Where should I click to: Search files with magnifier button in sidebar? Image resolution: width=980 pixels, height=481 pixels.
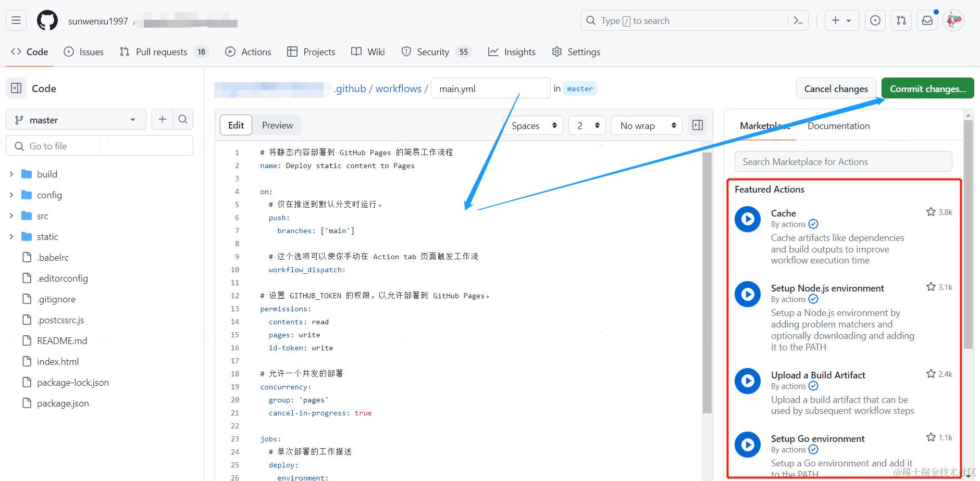pyautogui.click(x=183, y=120)
